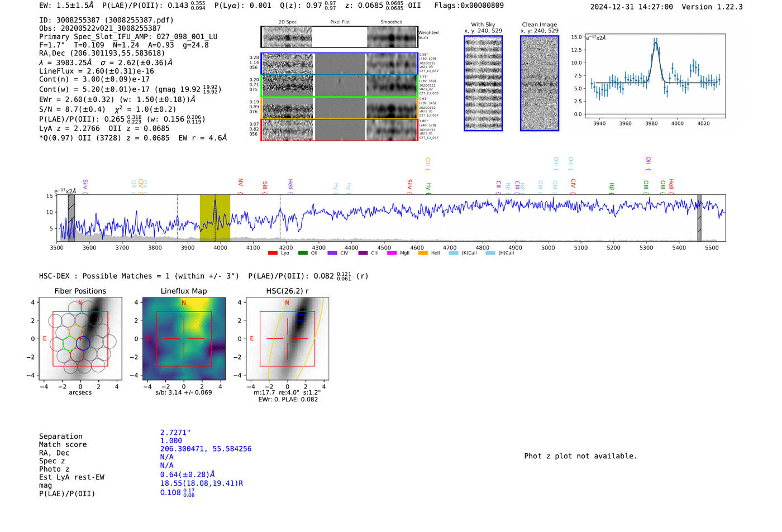Click the Est LyA rest-EW value 0.64(±0.28)Å
The image size is (782, 532).
pyautogui.click(x=188, y=475)
